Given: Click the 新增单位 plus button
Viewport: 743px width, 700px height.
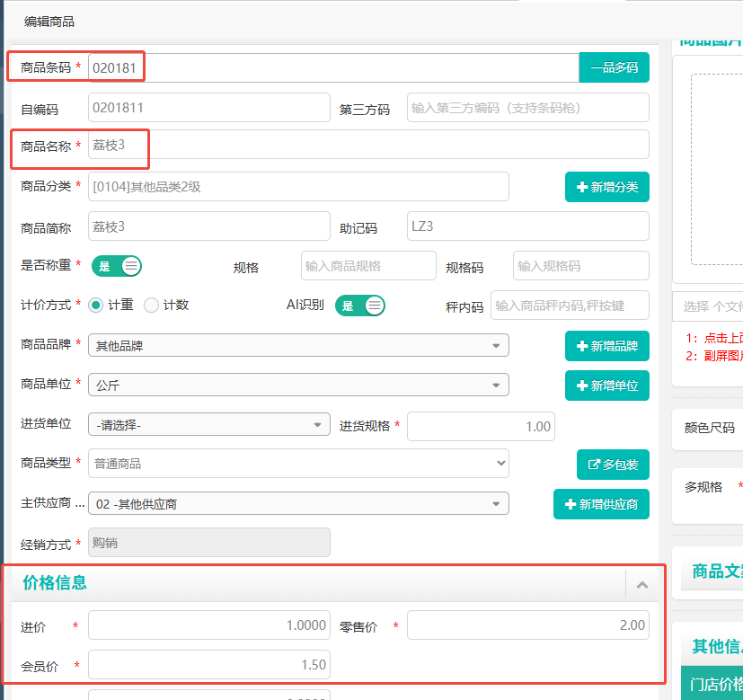Looking at the screenshot, I should (x=606, y=385).
